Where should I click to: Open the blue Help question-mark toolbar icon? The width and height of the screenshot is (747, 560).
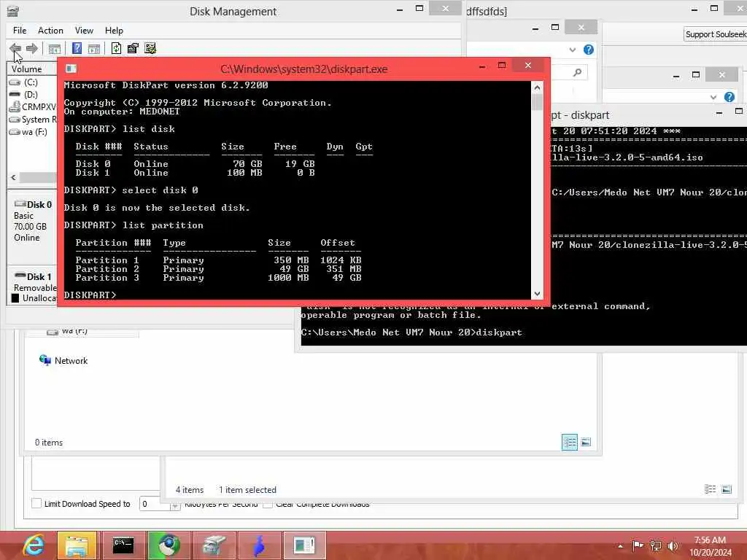click(x=77, y=48)
